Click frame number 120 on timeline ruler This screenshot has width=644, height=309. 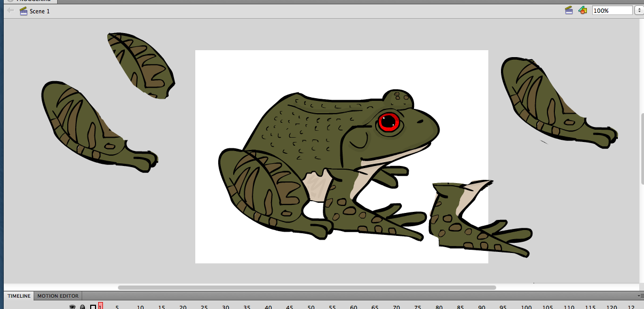(612, 307)
